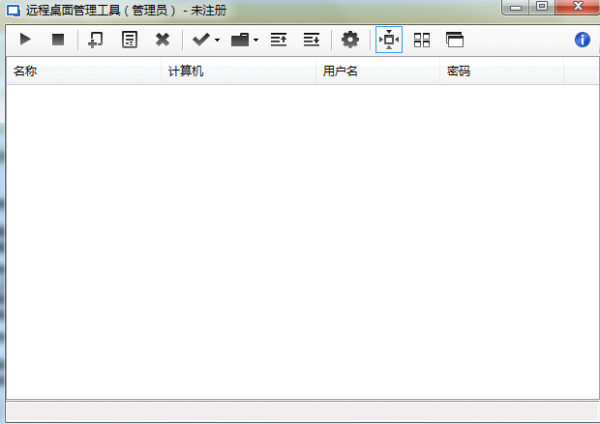Click the checkmark select icon
This screenshot has width=600, height=424.
point(201,39)
